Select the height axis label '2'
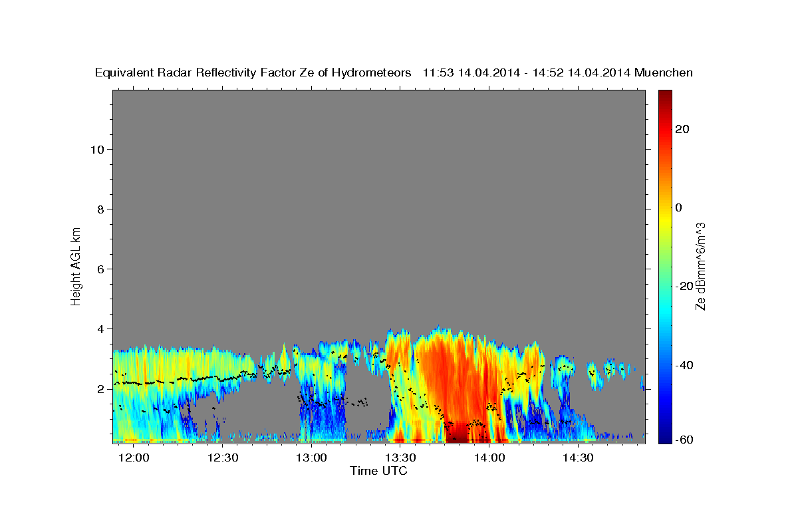 tap(101, 389)
